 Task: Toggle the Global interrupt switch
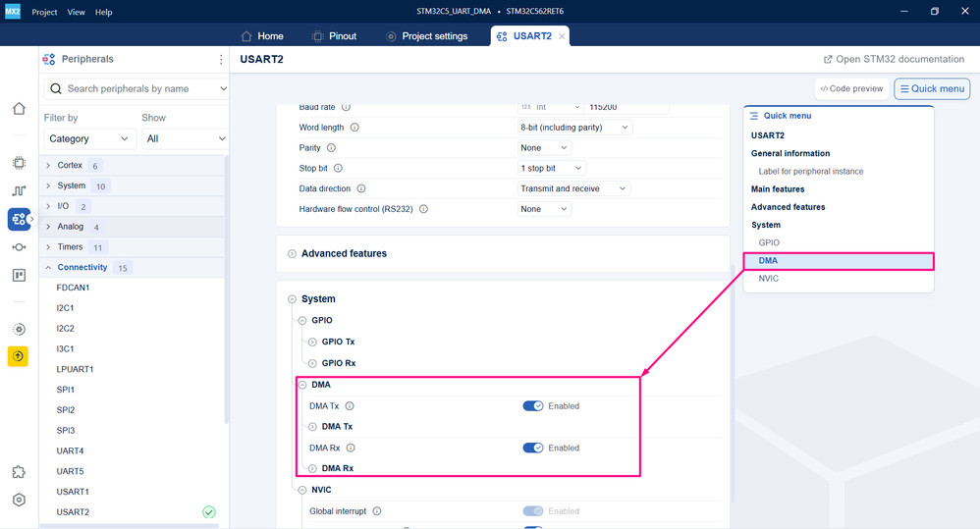[x=533, y=511]
